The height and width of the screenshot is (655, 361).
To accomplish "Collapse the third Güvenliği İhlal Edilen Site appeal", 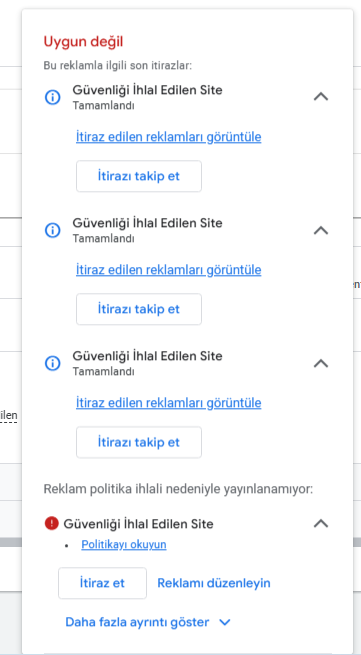I will [x=321, y=363].
